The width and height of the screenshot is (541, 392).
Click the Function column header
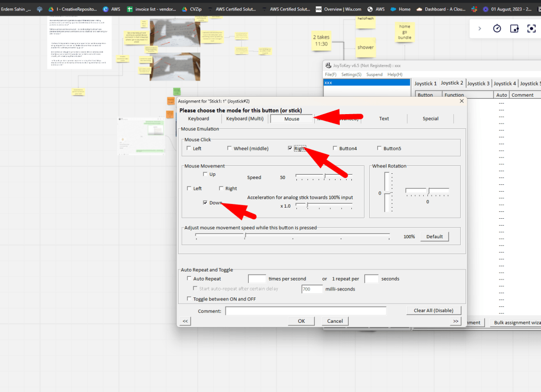(x=468, y=95)
